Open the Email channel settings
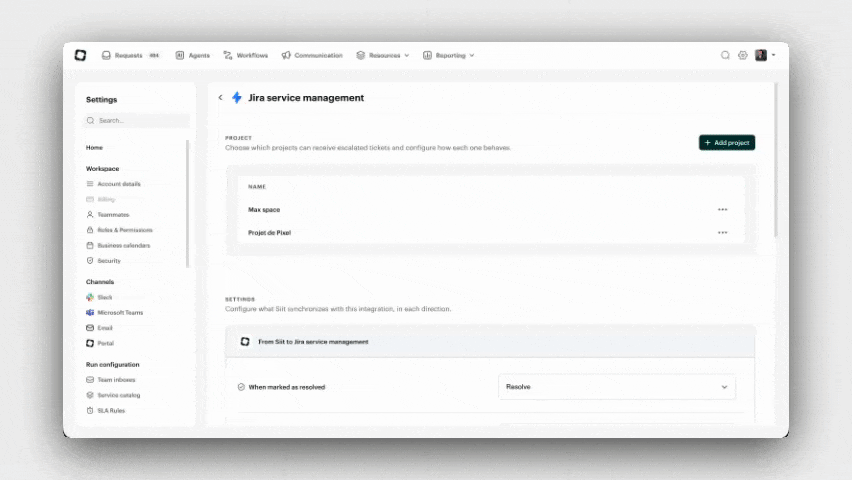 point(99,328)
